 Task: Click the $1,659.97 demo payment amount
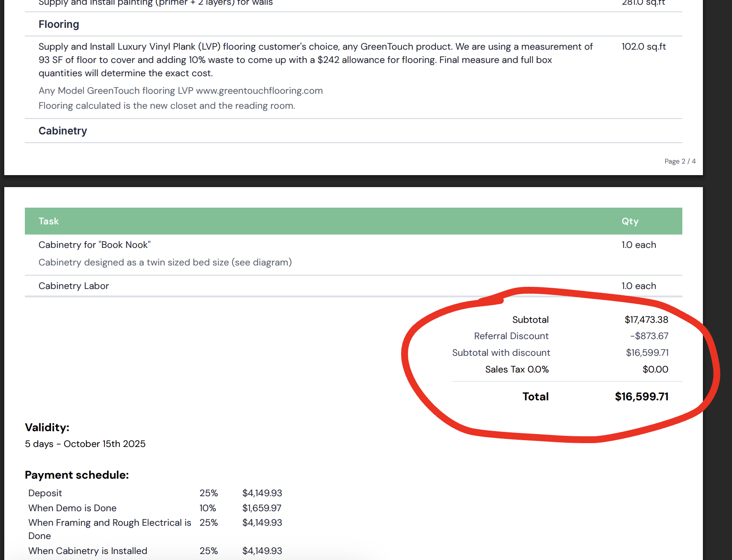(262, 508)
